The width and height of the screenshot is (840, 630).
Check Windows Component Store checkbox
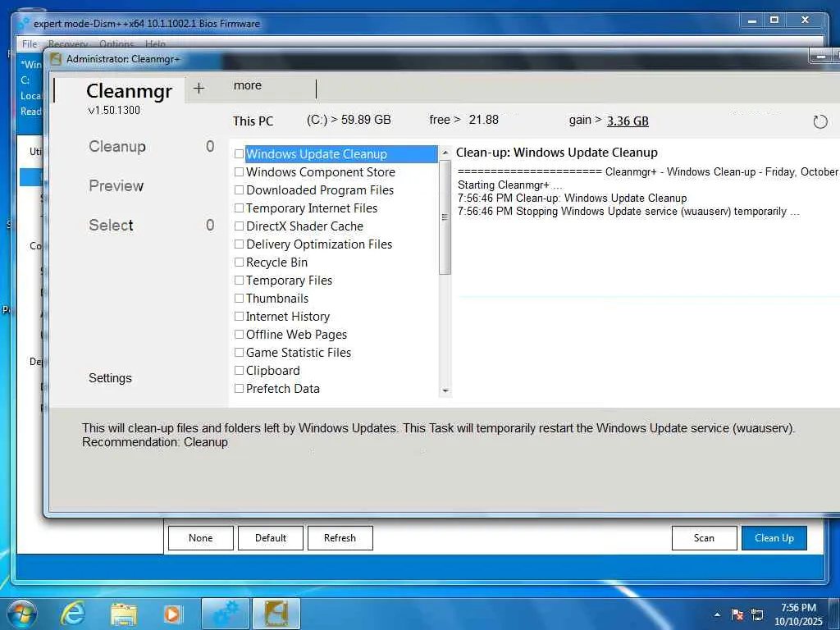click(239, 172)
